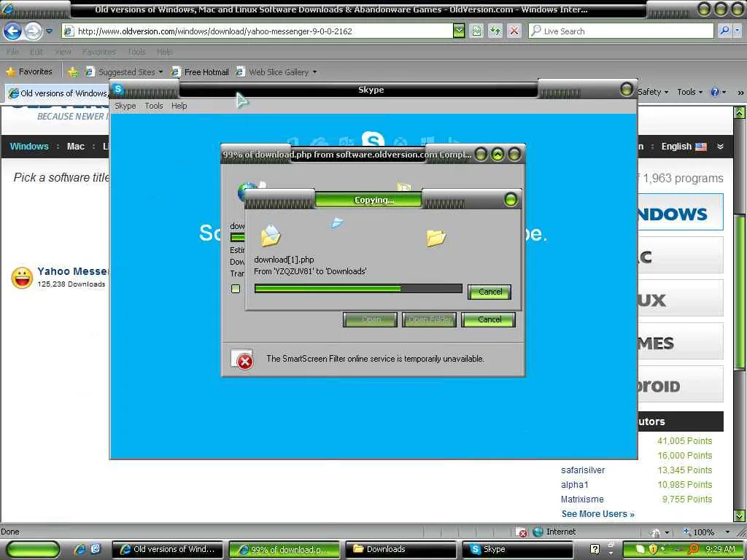This screenshot has width=747, height=560.
Task: Click the Internet zone globe in status bar
Action: pos(538,532)
